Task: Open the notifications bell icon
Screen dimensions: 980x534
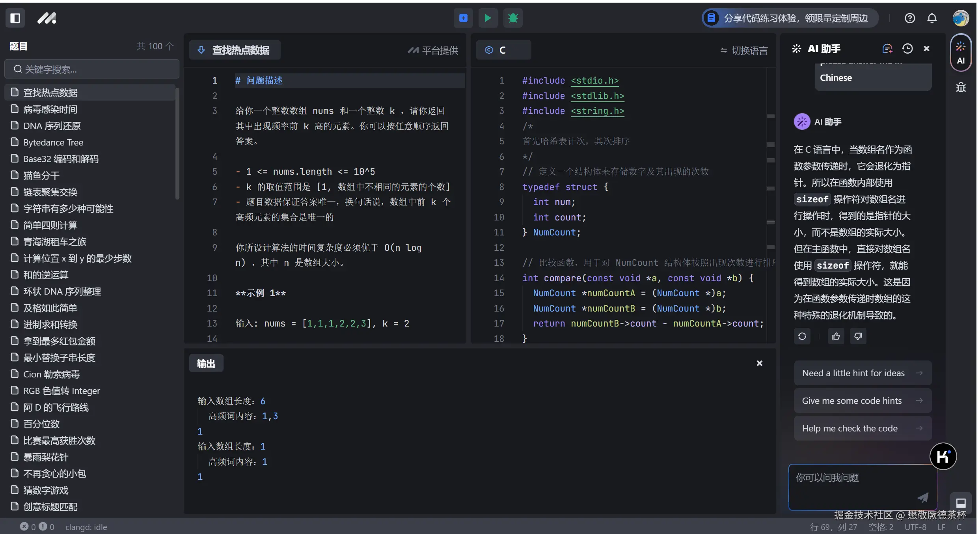Action: [932, 18]
